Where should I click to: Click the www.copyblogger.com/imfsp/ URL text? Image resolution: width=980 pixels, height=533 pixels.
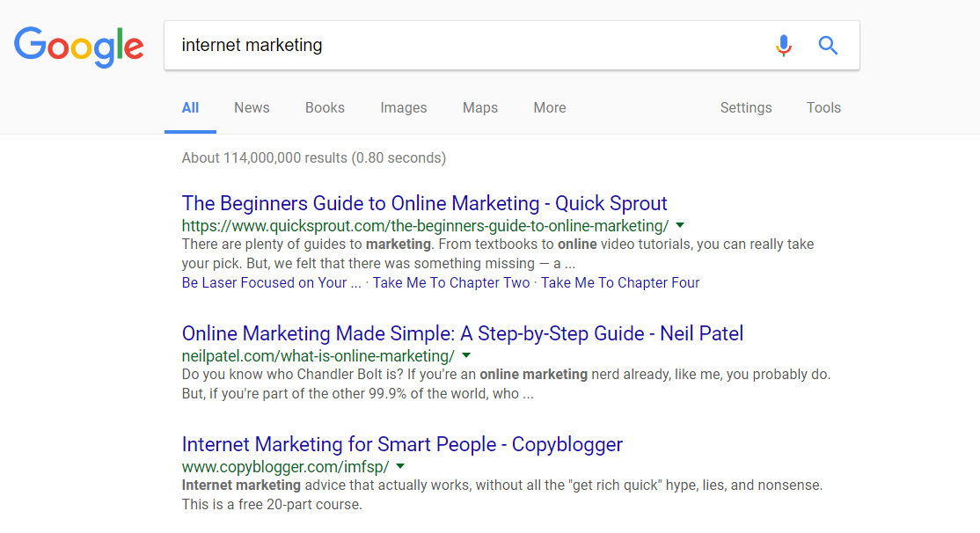[286, 467]
